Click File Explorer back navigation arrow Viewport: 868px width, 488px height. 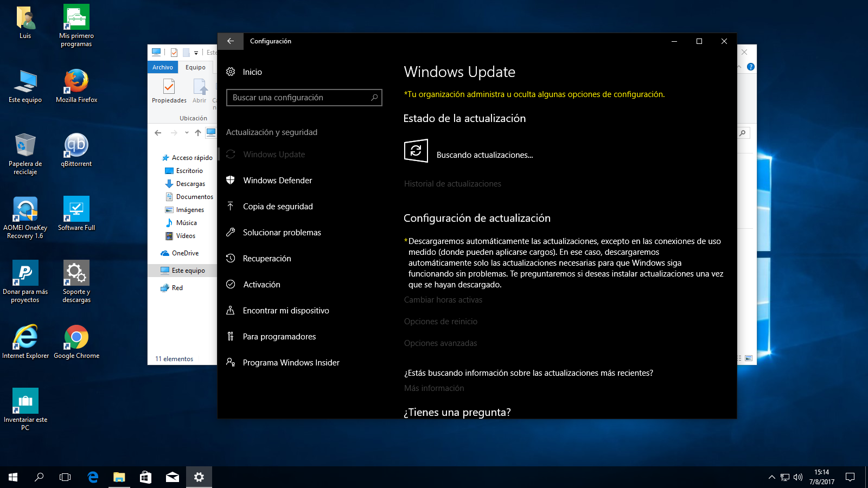coord(158,133)
